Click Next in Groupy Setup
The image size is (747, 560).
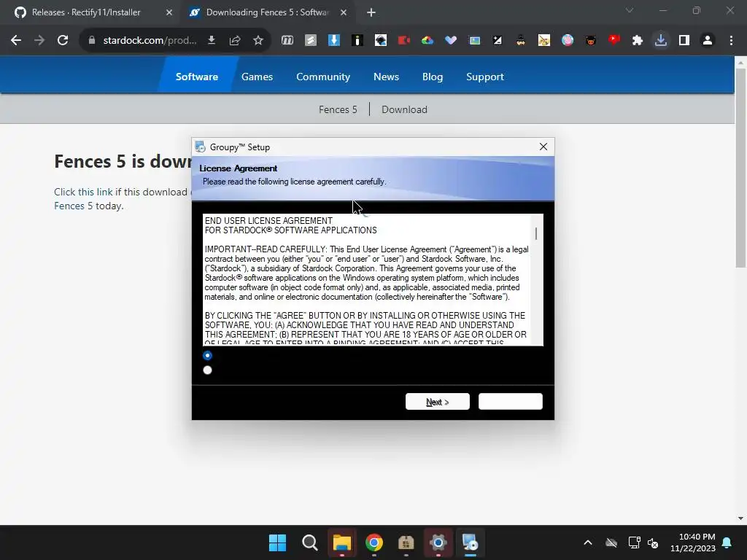[438, 402]
